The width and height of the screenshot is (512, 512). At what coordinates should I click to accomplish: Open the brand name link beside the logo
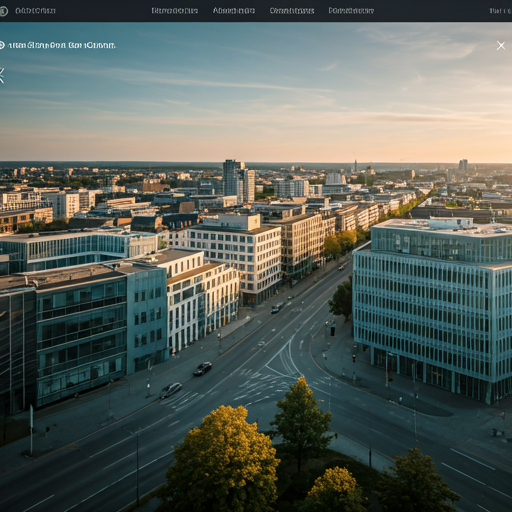pyautogui.click(x=35, y=11)
